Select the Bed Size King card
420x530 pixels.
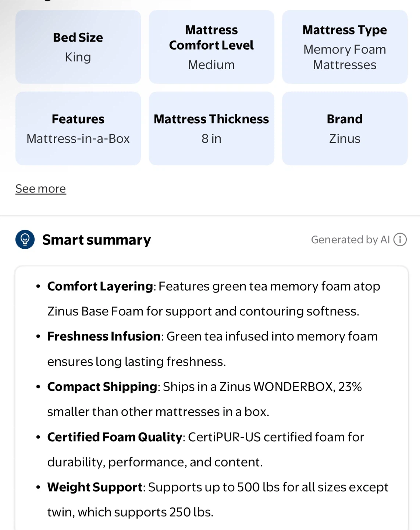click(78, 47)
